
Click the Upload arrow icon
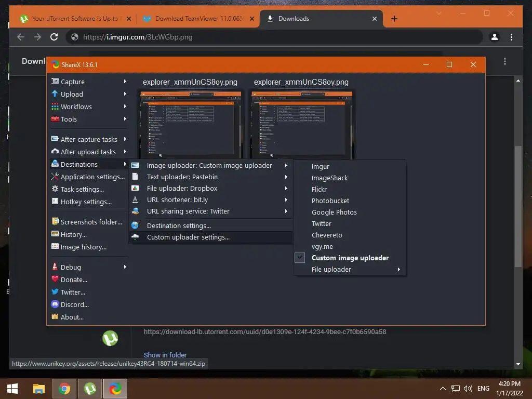pos(55,94)
